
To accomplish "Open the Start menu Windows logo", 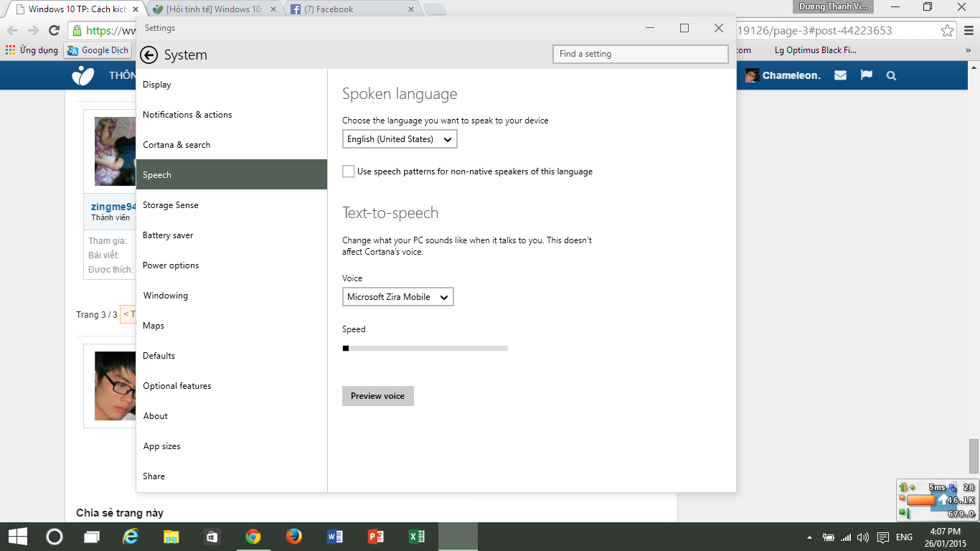I will point(17,537).
